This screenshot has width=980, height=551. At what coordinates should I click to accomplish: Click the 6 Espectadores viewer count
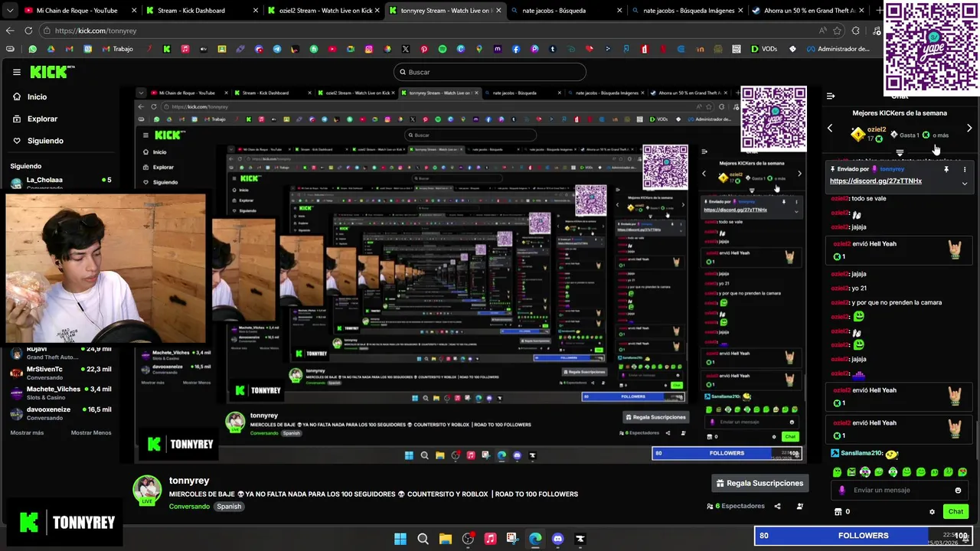736,506
